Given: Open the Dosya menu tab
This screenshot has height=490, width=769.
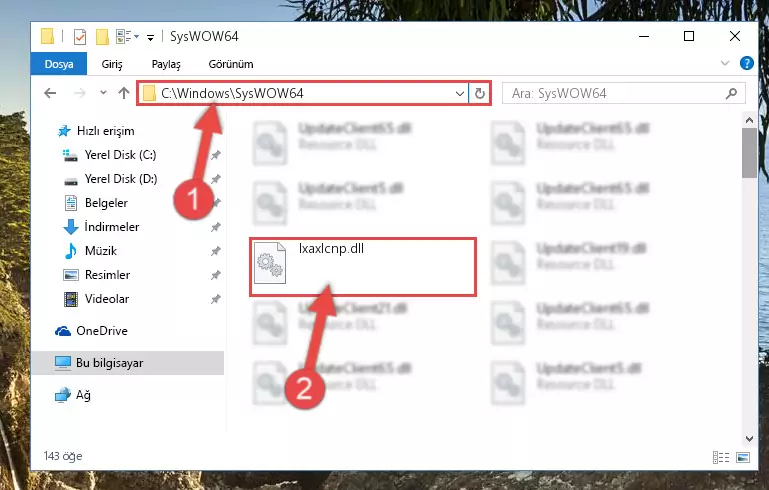Looking at the screenshot, I should pos(59,64).
